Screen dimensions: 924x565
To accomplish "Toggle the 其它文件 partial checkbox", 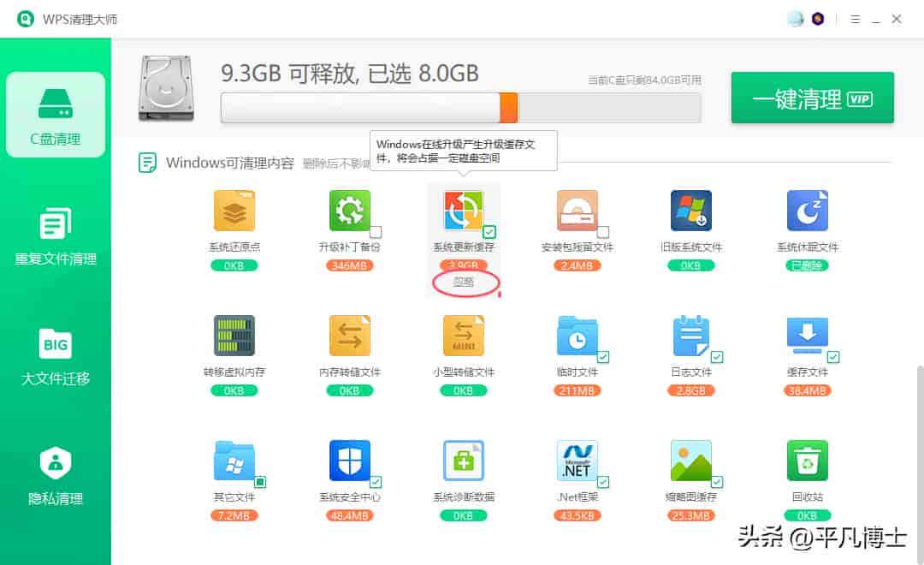I will [x=260, y=482].
